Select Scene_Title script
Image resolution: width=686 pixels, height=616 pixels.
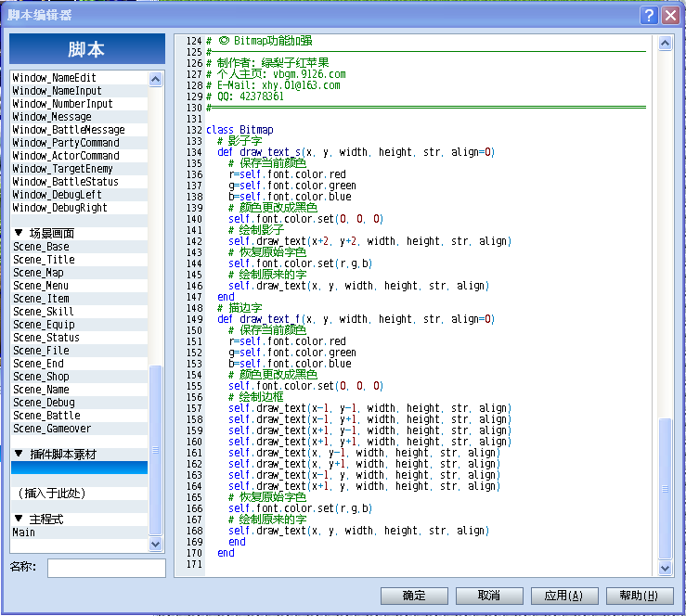tap(79, 260)
